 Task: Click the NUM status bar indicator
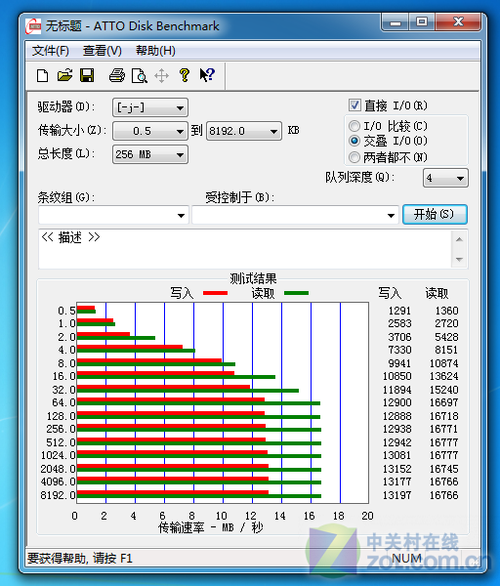click(x=407, y=558)
